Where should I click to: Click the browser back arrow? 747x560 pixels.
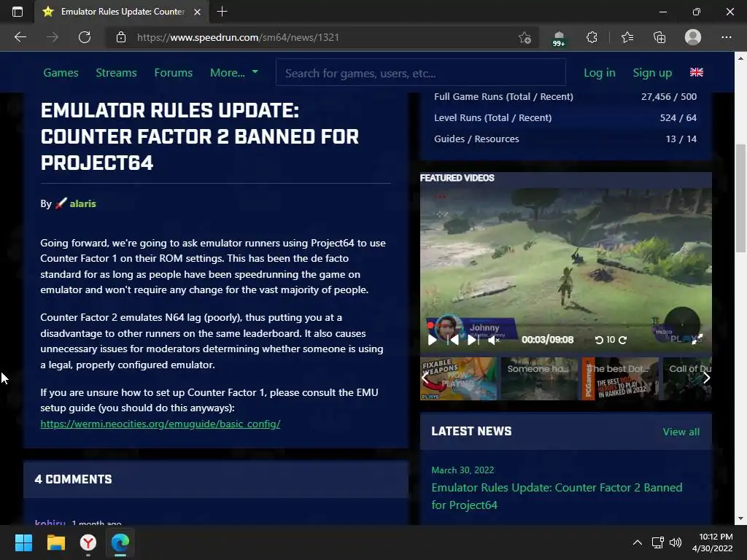pyautogui.click(x=20, y=37)
